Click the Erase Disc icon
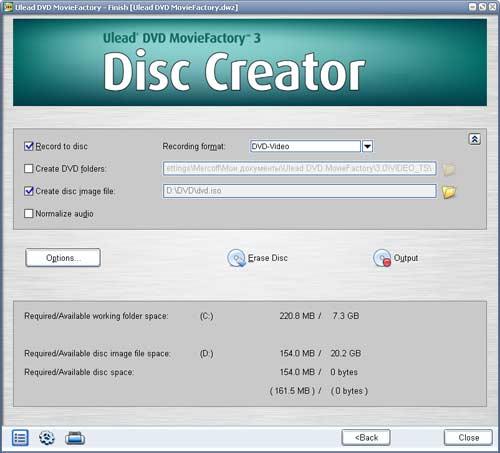 [236, 258]
